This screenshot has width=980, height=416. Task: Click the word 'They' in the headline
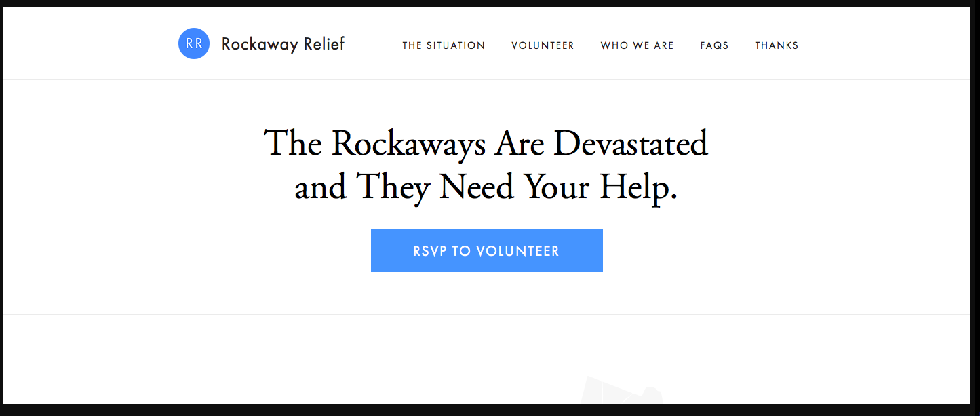[x=393, y=187]
